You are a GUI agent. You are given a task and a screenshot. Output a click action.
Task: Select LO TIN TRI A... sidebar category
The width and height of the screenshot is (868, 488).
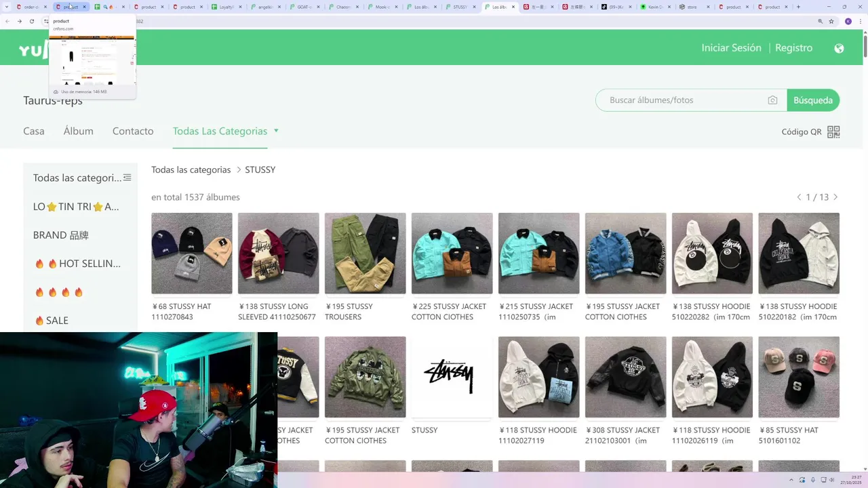pyautogui.click(x=76, y=207)
